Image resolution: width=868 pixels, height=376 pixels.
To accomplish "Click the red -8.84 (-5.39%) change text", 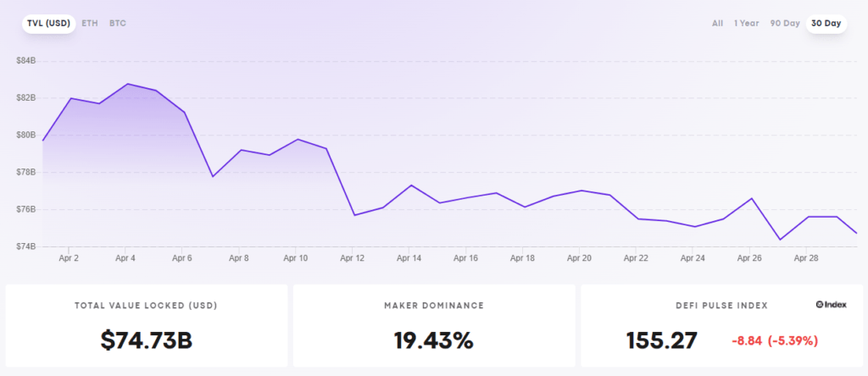I will (x=775, y=341).
